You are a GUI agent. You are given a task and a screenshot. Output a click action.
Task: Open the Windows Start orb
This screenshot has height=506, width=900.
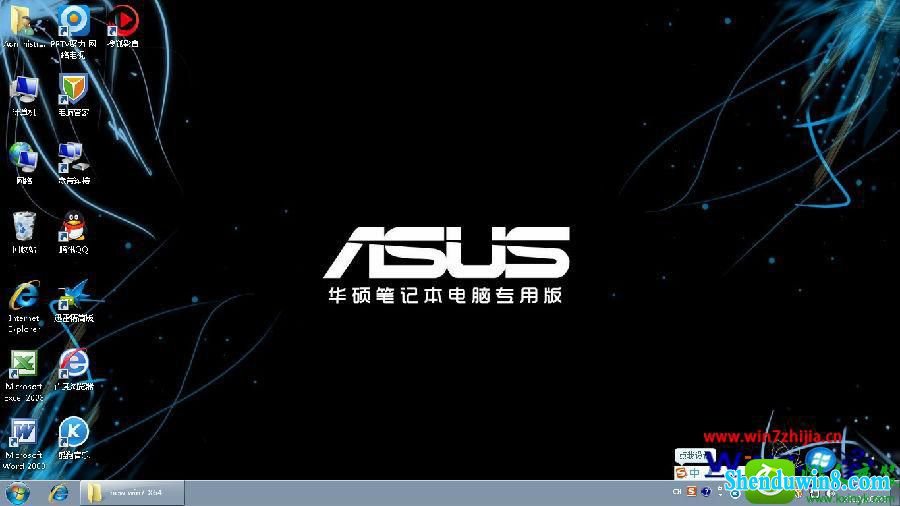click(x=17, y=493)
